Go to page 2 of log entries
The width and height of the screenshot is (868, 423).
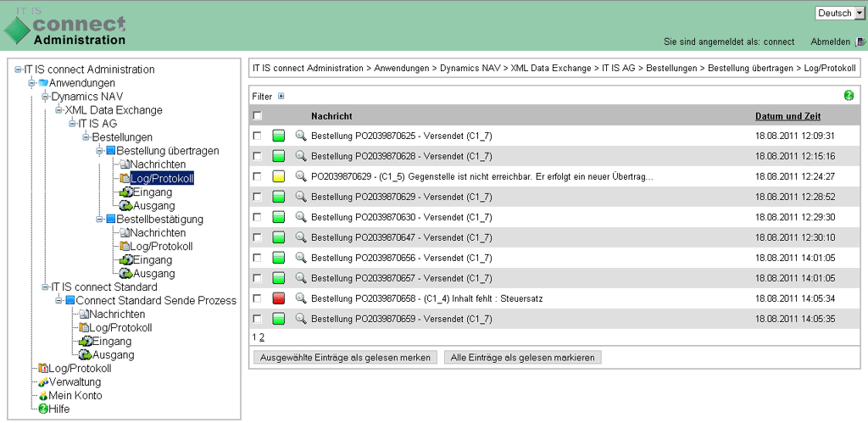[x=263, y=337]
